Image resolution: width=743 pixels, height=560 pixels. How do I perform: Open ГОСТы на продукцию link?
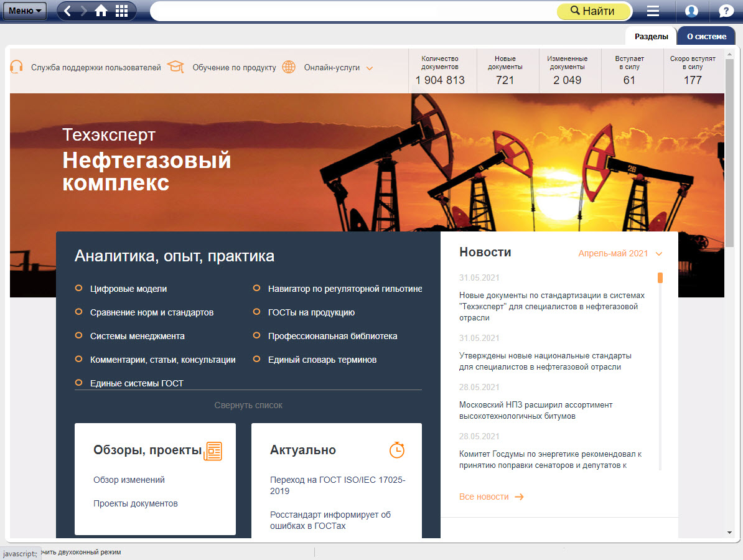tap(311, 312)
